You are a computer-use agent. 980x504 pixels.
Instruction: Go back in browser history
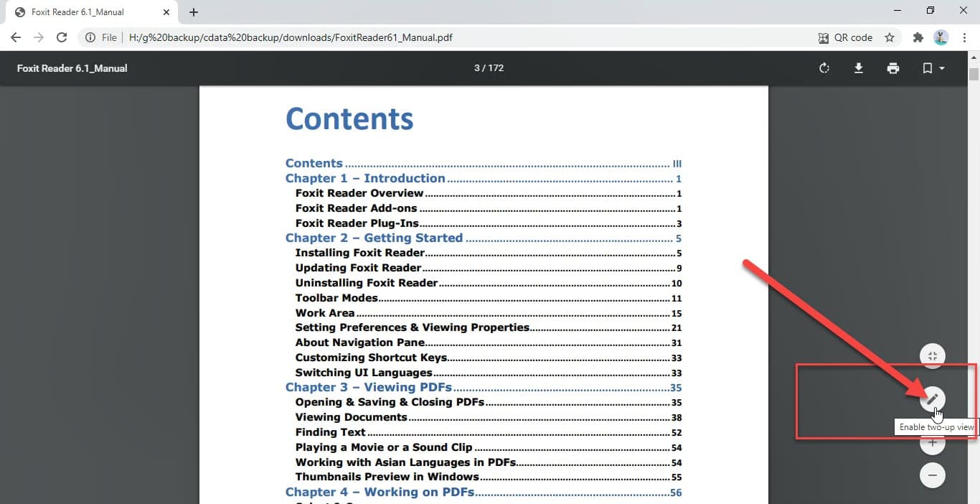[16, 37]
